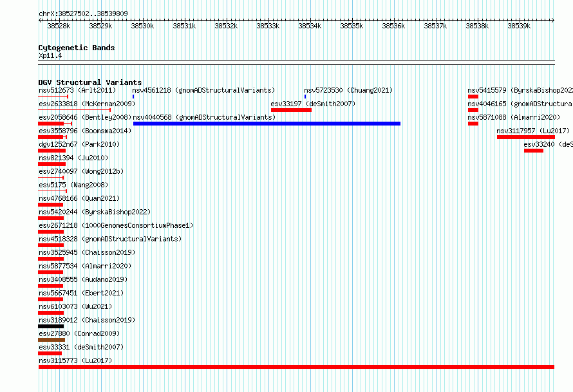
Task: Open nsv3117957 (Lu2017) variant
Action: pyautogui.click(x=533, y=131)
